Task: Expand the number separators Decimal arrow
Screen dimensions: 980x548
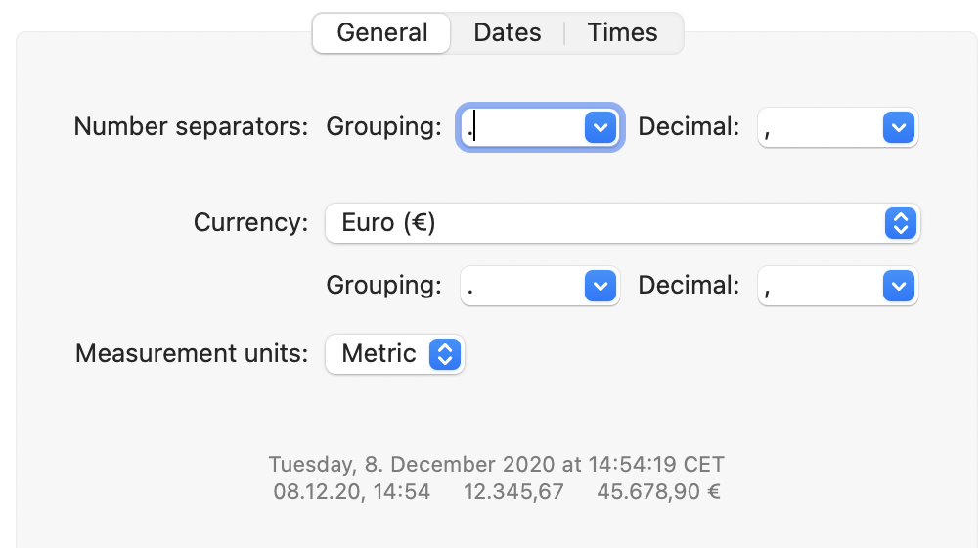Action: (x=897, y=127)
